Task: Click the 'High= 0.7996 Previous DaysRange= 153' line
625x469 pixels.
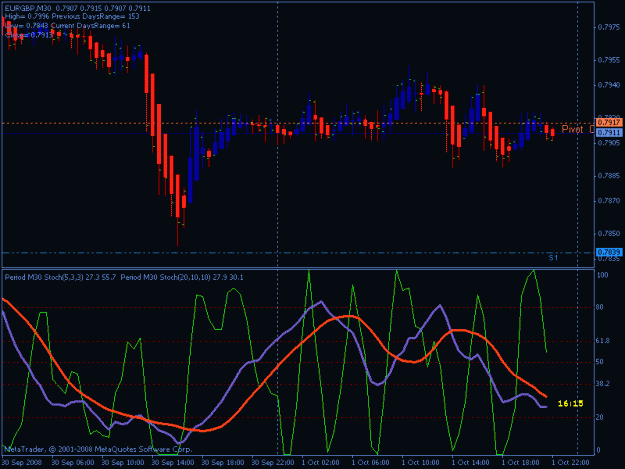Action: 72,17
